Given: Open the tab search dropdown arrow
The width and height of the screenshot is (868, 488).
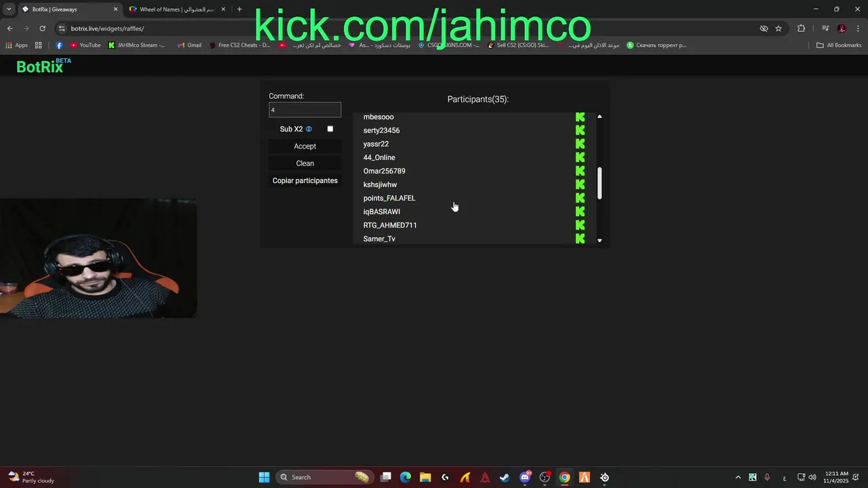Looking at the screenshot, I should (x=9, y=9).
